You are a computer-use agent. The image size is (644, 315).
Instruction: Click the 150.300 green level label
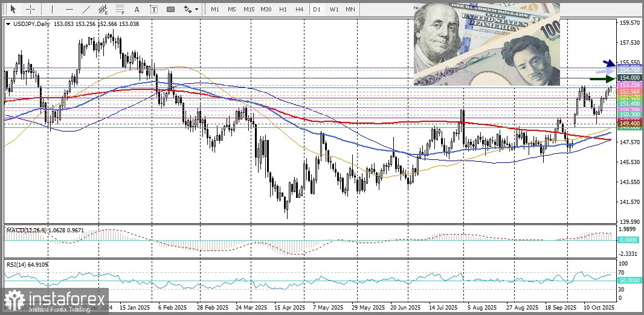[x=630, y=114]
